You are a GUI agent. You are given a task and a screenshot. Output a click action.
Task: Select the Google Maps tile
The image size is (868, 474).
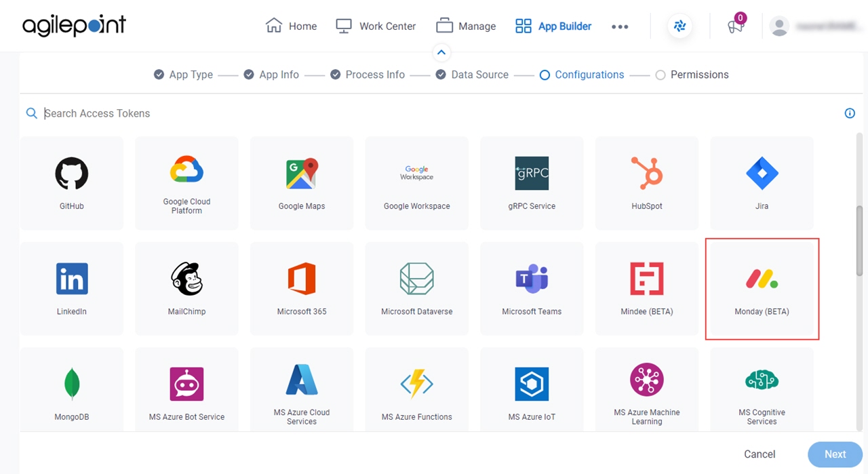pyautogui.click(x=302, y=183)
